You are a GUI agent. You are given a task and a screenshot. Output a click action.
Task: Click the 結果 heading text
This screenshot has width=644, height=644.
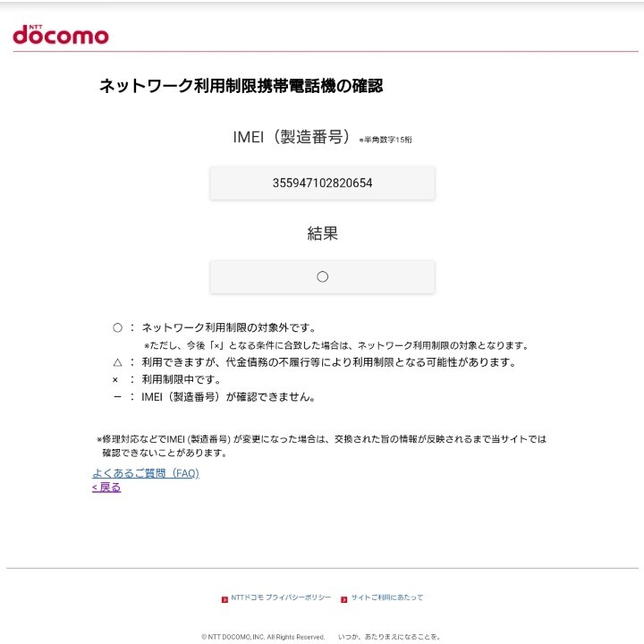click(x=322, y=233)
